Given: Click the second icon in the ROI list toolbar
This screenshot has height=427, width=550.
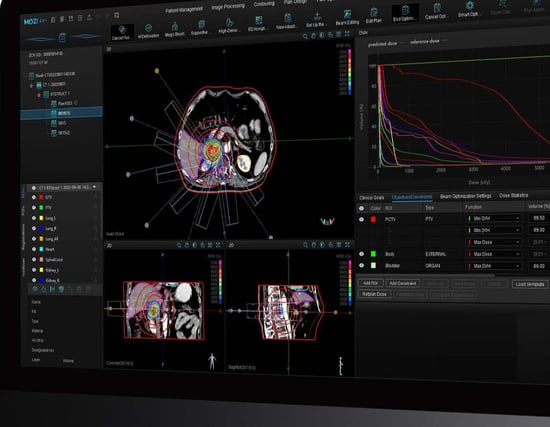Looking at the screenshot, I should click(43, 289).
